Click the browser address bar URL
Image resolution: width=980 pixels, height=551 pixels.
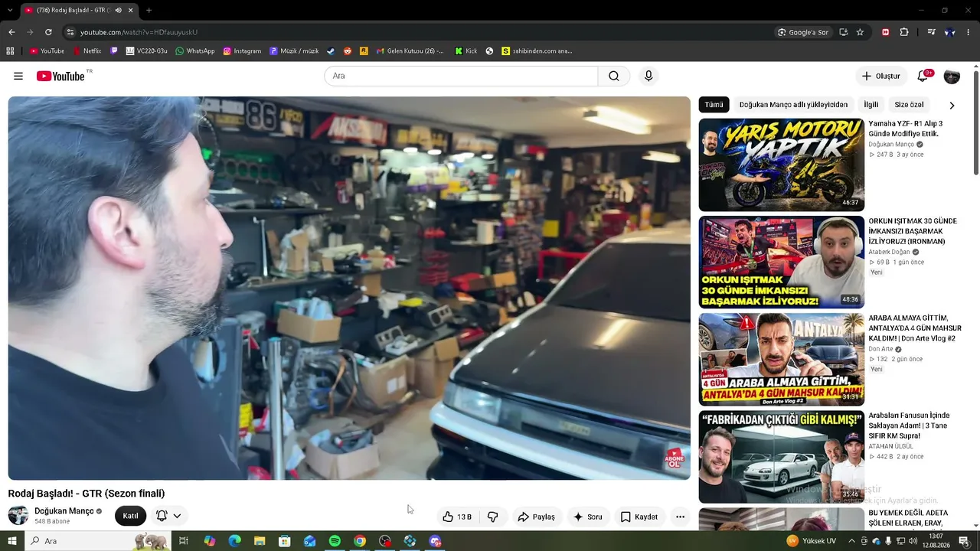pyautogui.click(x=139, y=32)
